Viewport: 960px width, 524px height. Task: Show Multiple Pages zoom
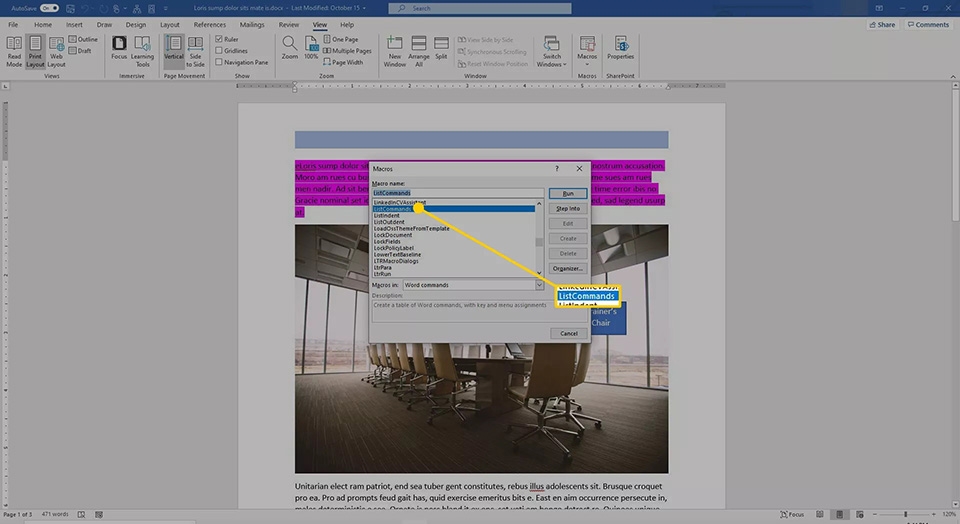[347, 51]
